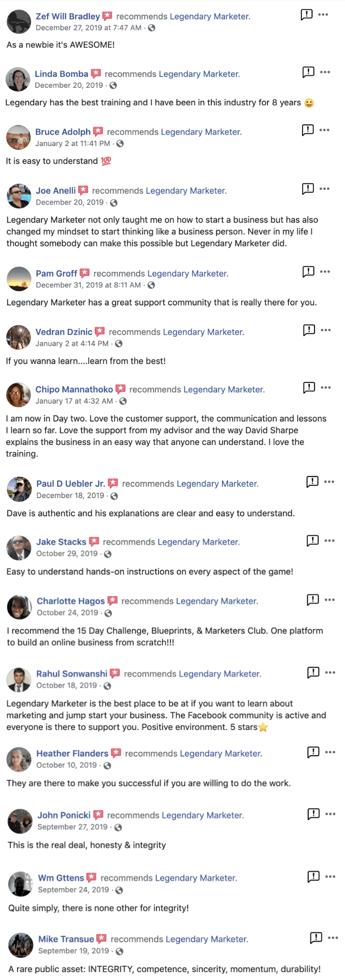Report Pam Groff's recommendation

(x=308, y=272)
